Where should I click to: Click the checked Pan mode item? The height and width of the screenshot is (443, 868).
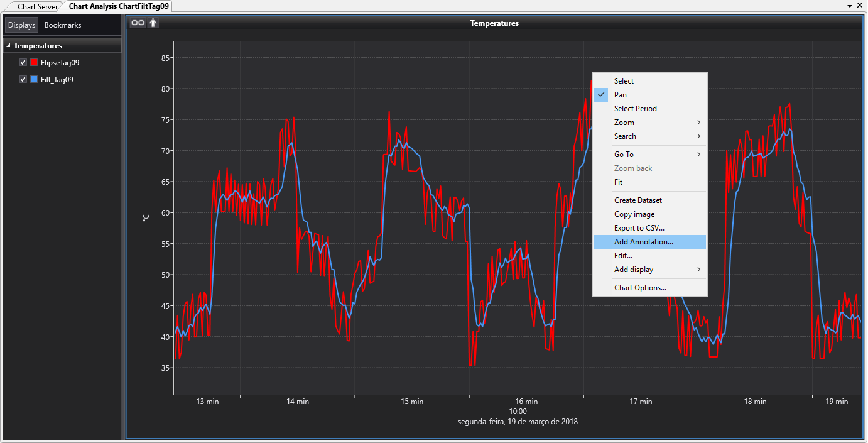click(x=620, y=95)
